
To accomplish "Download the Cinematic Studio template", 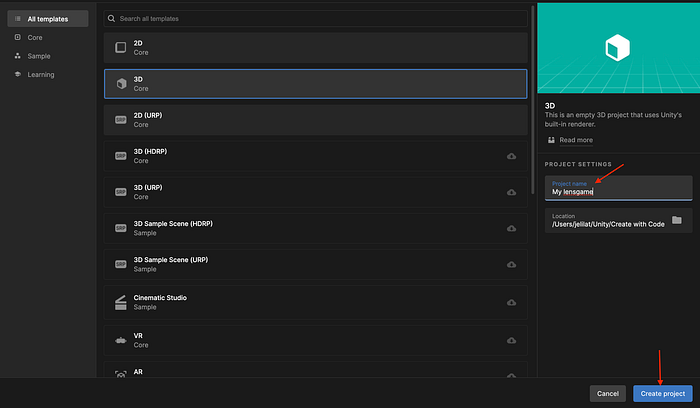I will (x=512, y=303).
